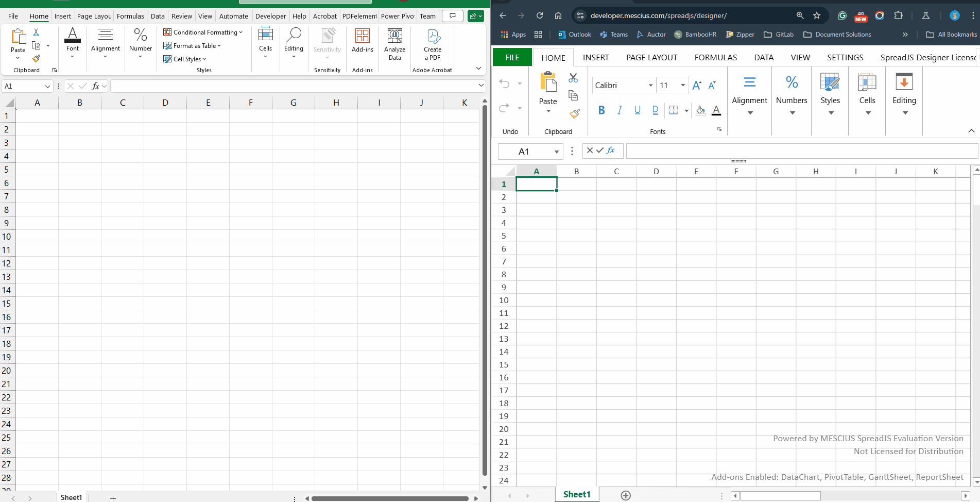The width and height of the screenshot is (980, 502).
Task: Open Styles group in SpreadJS ribbon
Action: [830, 94]
